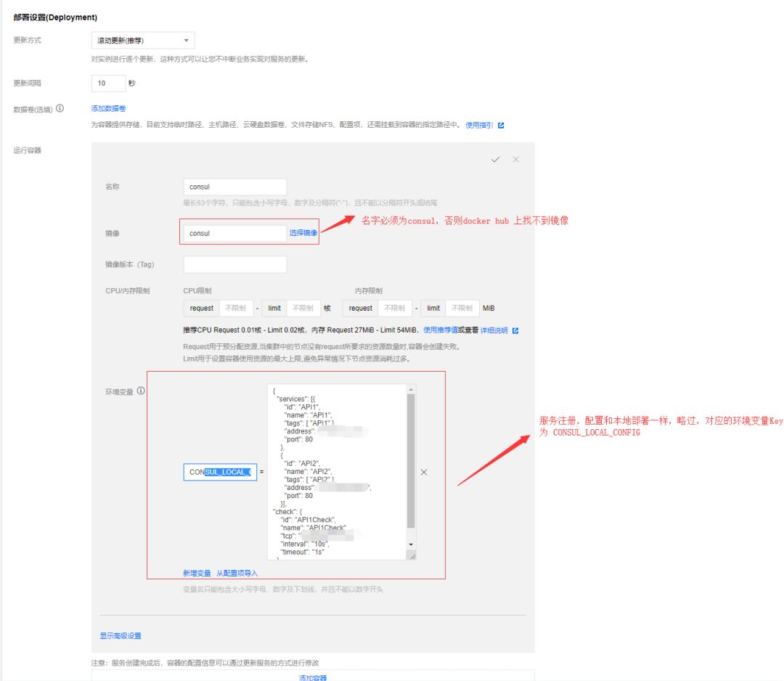Set the CPU request value field
Screen dimensions: 784x681
[x=236, y=308]
